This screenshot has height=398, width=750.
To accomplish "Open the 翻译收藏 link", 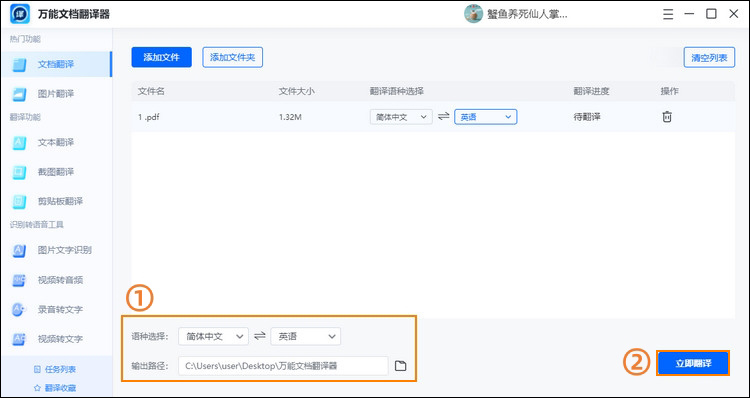I will click(x=60, y=388).
